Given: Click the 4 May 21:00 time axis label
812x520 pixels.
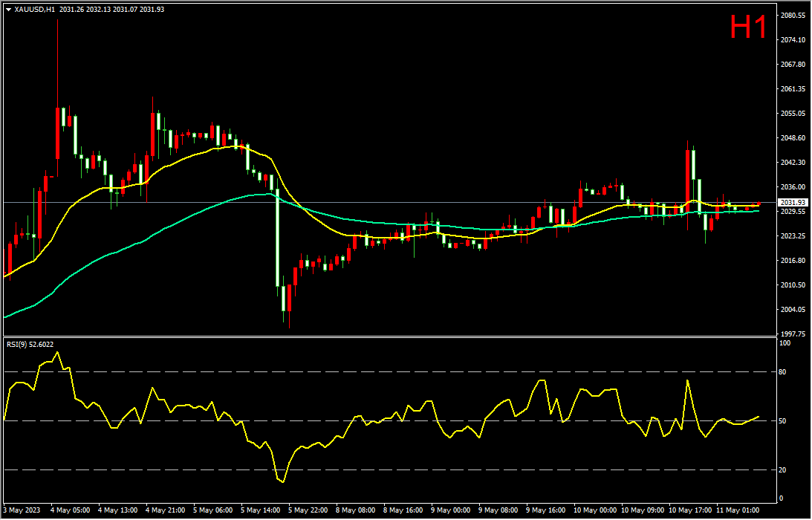Looking at the screenshot, I should coord(165,510).
